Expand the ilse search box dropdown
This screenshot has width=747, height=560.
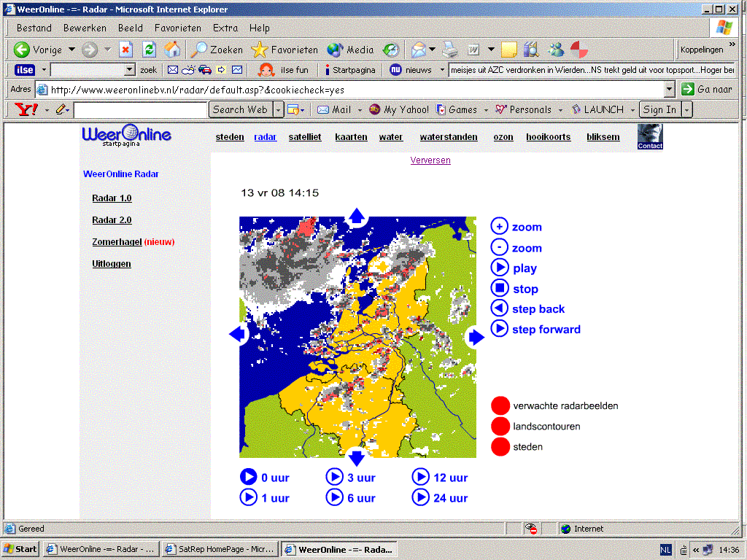point(130,70)
